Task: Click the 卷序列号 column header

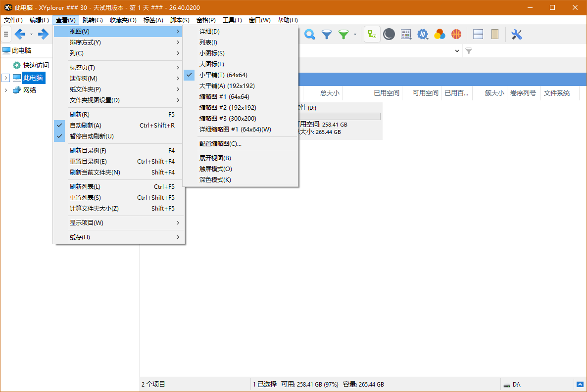Action: 523,93
